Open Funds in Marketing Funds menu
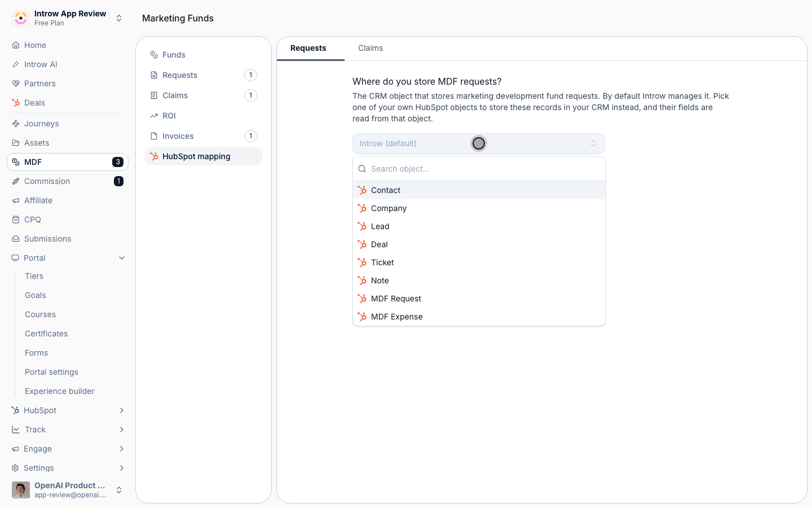This screenshot has height=508, width=812. pos(204,55)
